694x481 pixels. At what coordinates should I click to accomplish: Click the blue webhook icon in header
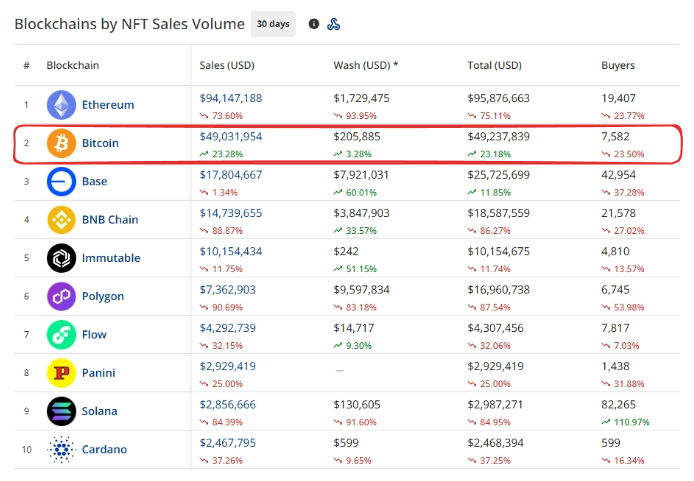[x=333, y=24]
